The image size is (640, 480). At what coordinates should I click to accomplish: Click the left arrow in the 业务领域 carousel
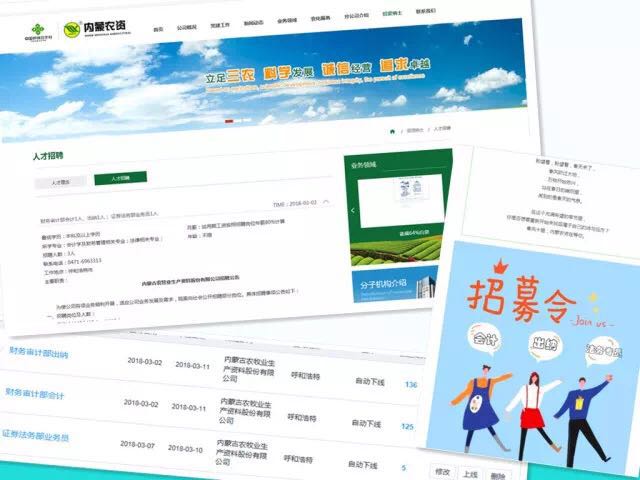click(353, 211)
